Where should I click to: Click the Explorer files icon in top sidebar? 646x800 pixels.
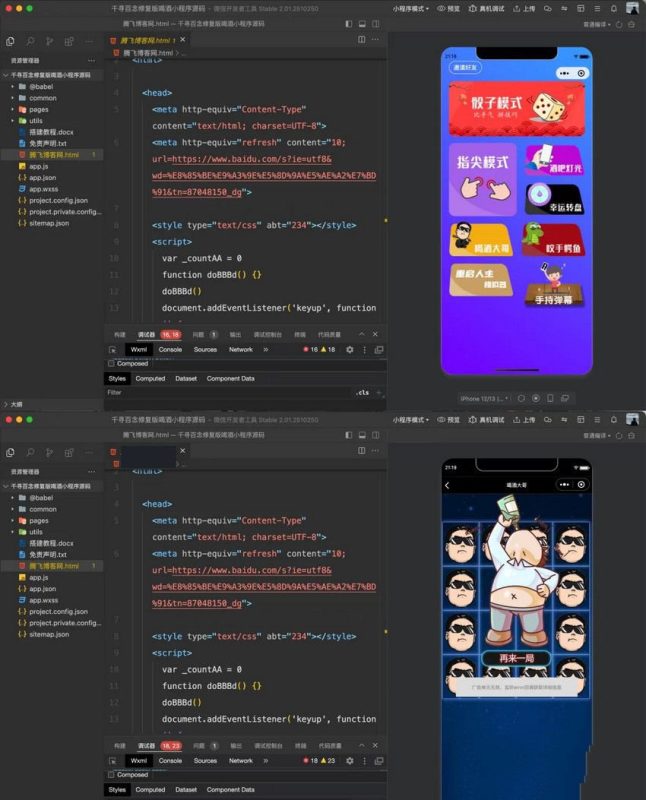[10, 42]
